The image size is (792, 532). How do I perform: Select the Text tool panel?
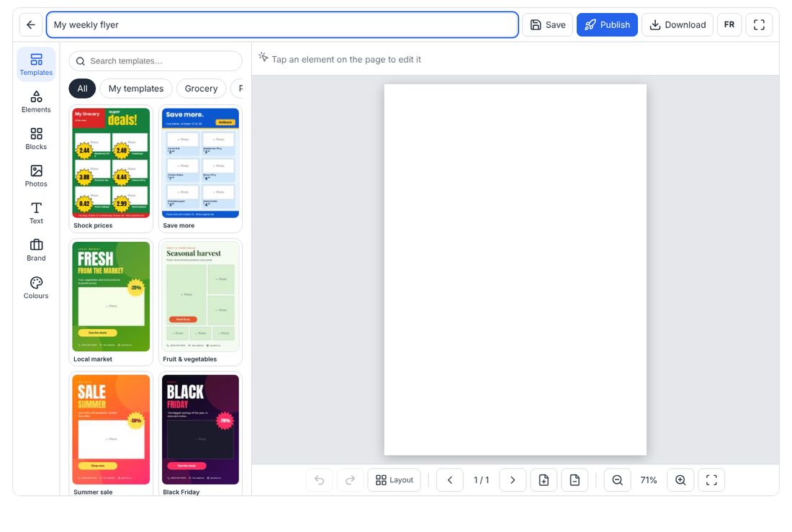click(x=36, y=212)
